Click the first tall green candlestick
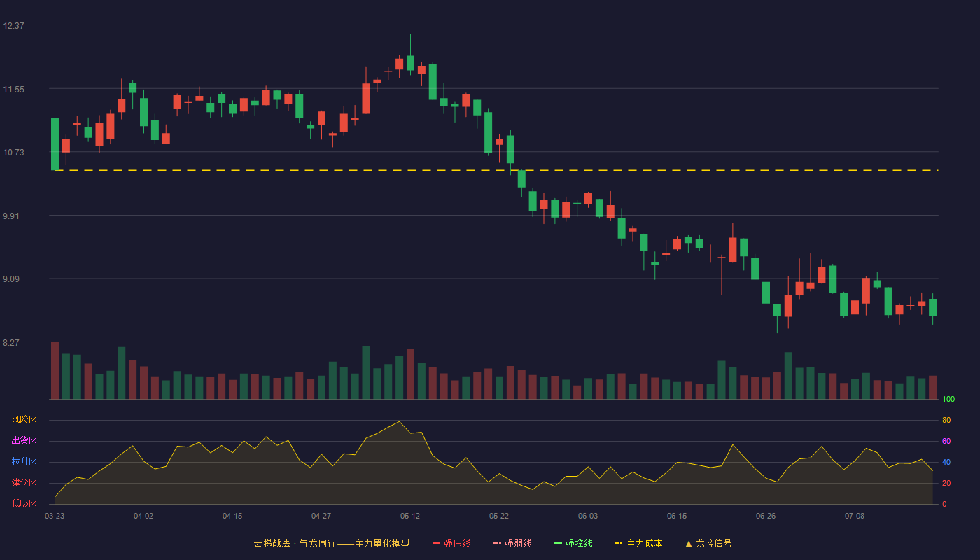Viewport: 980px width, 560px height. point(55,144)
